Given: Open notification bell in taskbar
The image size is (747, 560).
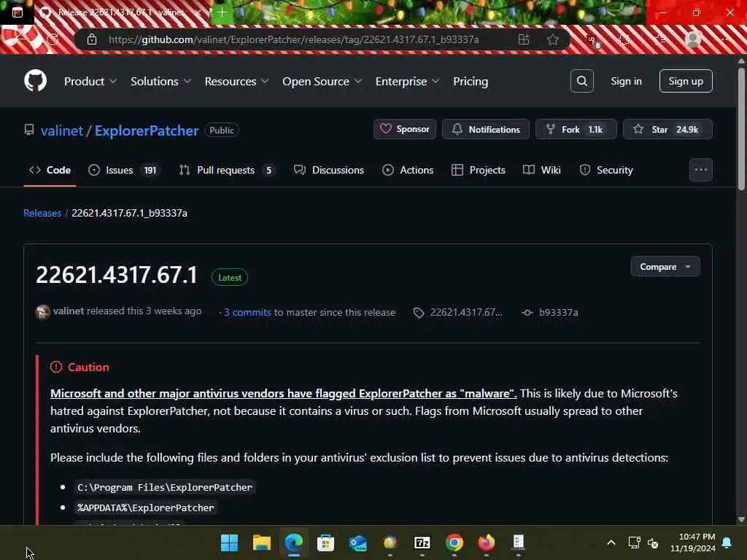Looking at the screenshot, I should [727, 542].
